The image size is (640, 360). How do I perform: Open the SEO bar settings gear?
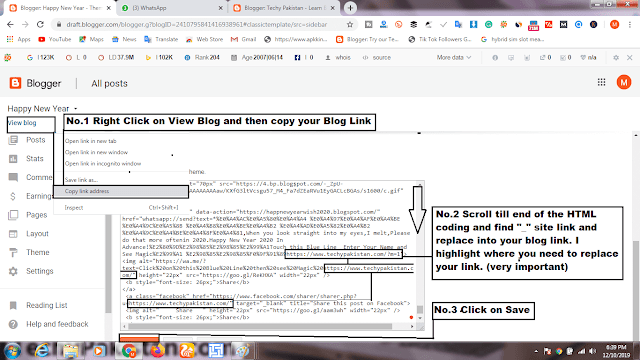(616, 58)
